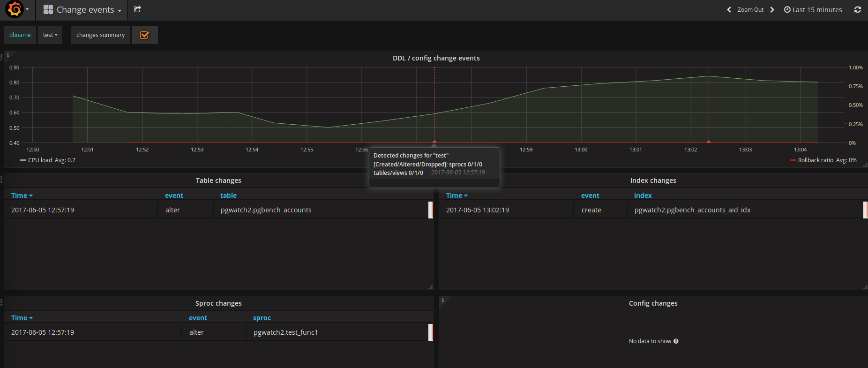Image resolution: width=868 pixels, height=368 pixels.
Task: Open the Sproc changes panel title menu
Action: (218, 303)
